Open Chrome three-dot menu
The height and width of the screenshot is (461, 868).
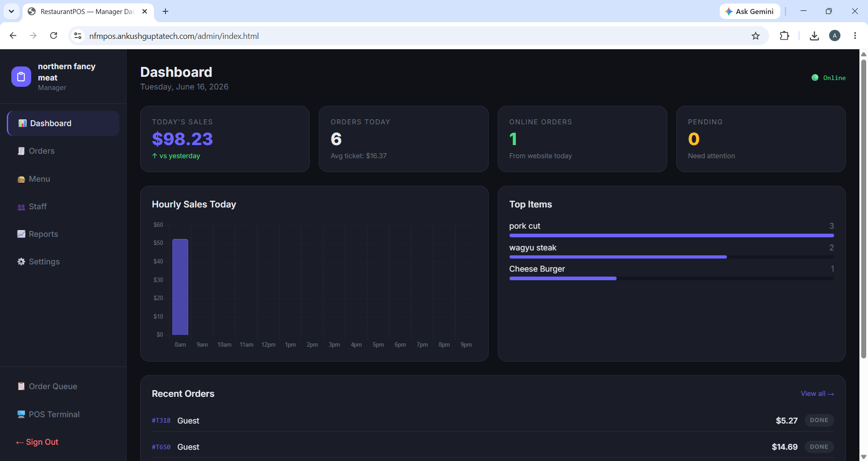855,36
